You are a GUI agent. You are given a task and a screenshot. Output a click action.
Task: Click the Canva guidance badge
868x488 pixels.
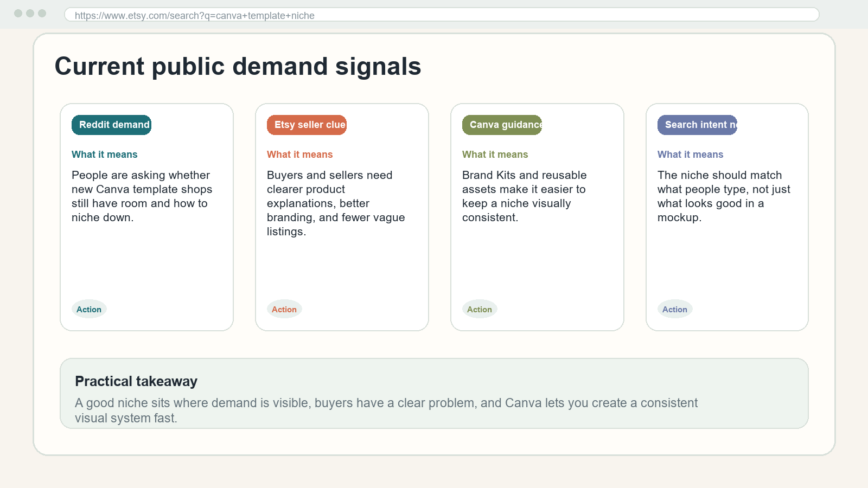(x=502, y=125)
